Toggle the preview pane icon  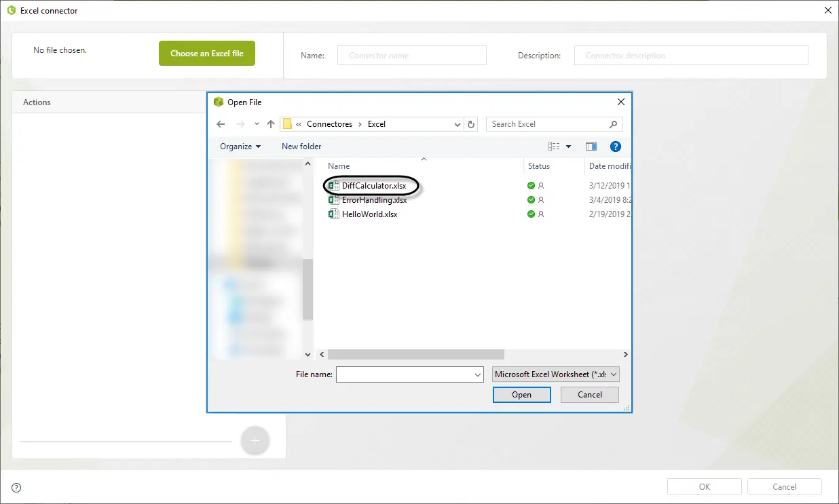591,147
